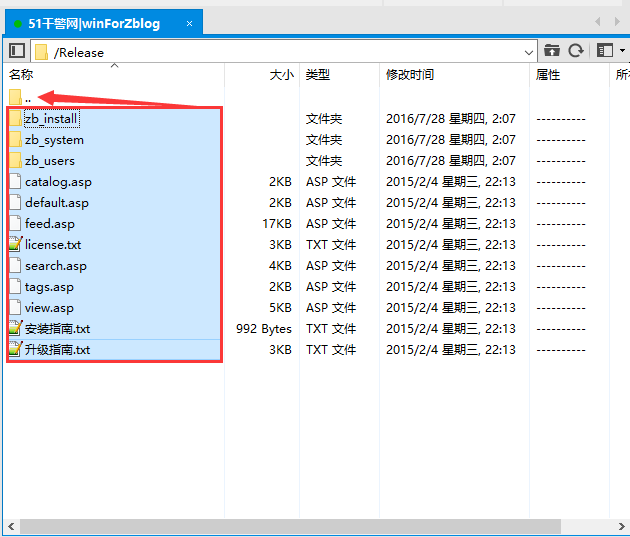Image resolution: width=630 pixels, height=537 pixels.
Task: Refresh the directory listing
Action: 576,51
